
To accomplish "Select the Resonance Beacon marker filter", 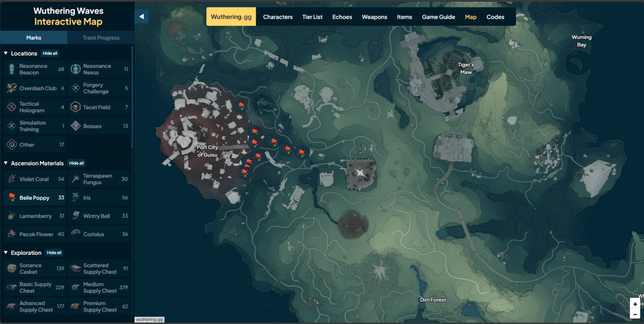I will (34, 69).
